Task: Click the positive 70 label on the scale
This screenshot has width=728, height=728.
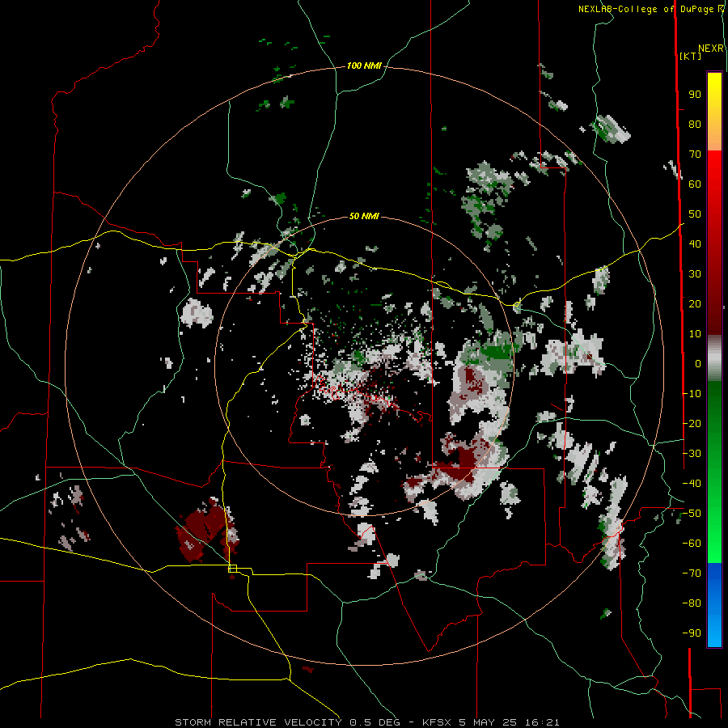Action: pos(695,154)
